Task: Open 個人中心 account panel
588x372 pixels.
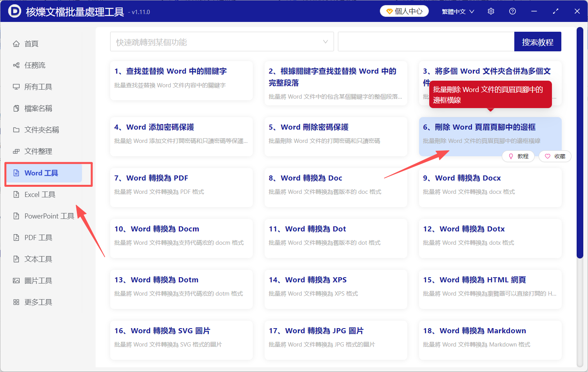Action: tap(404, 11)
